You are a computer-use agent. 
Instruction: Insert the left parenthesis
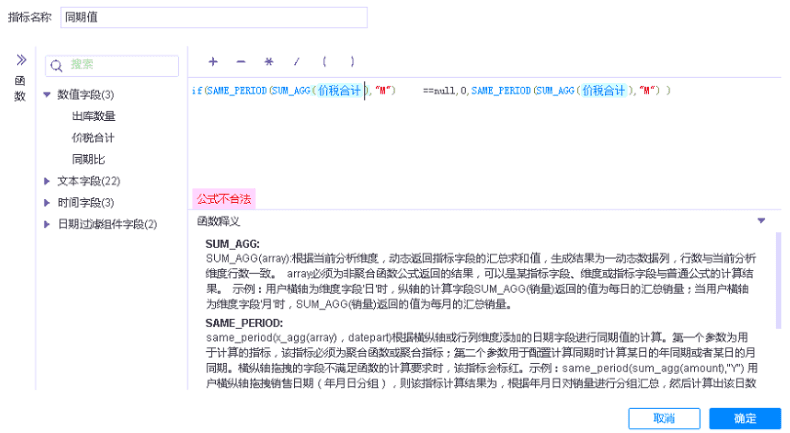tap(324, 61)
